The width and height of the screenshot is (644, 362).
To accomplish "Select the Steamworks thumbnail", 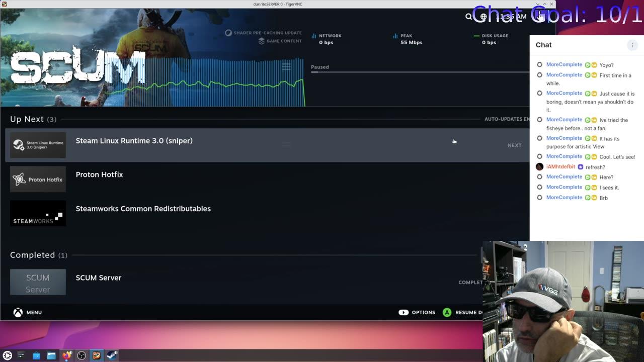I will 38,213.
